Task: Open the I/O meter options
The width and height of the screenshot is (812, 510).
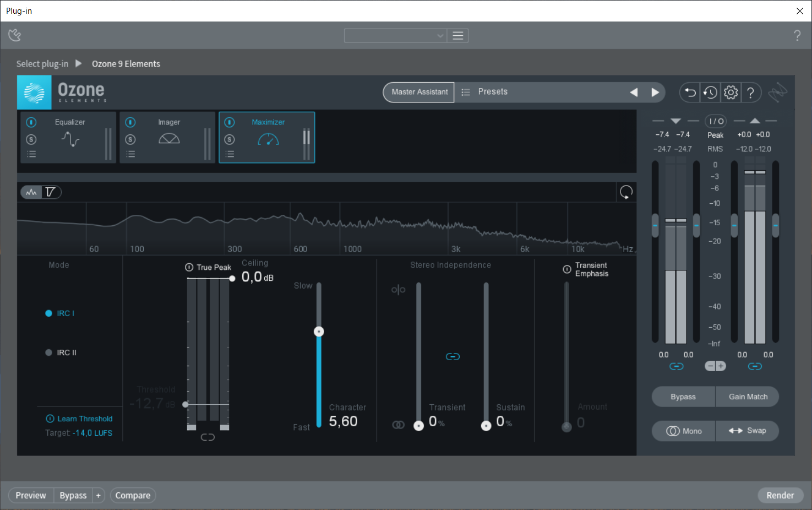Action: (x=716, y=121)
